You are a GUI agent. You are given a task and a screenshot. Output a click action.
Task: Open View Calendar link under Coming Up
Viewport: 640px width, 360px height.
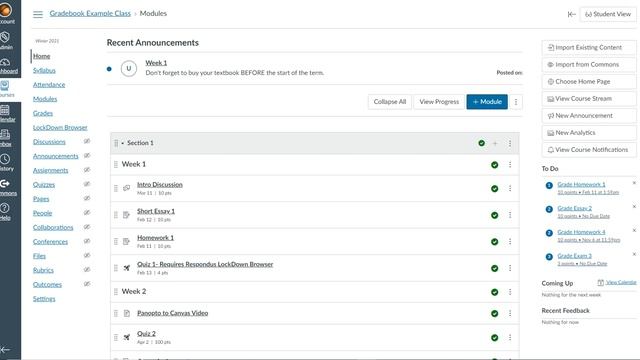point(621,282)
